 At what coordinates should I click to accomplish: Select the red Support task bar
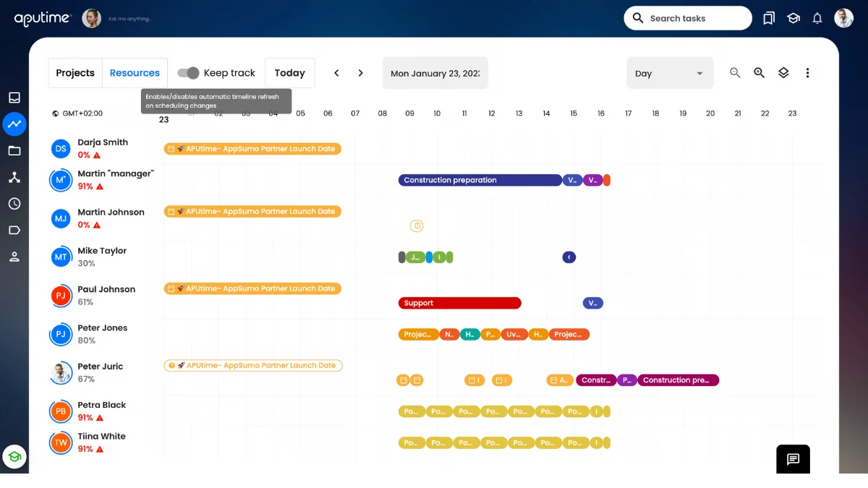pyautogui.click(x=460, y=303)
